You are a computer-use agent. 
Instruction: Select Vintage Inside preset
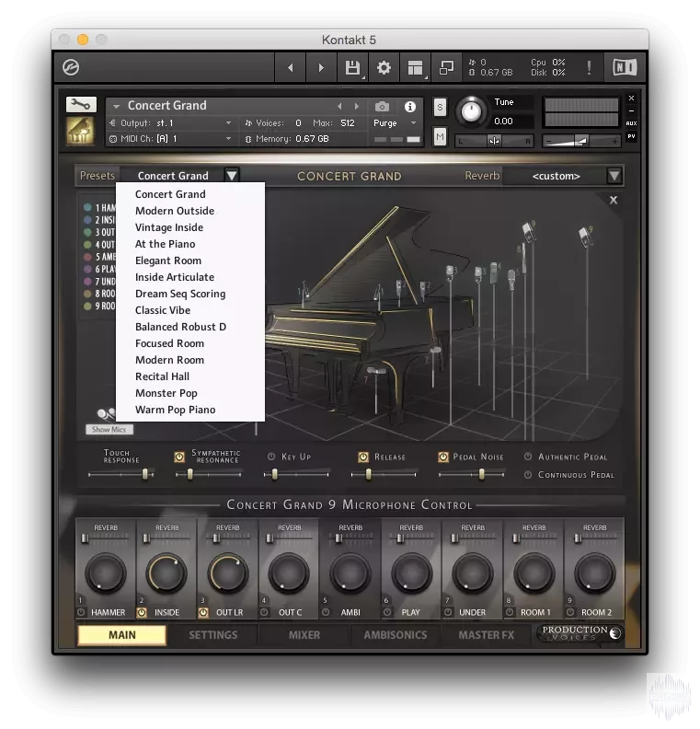pyautogui.click(x=169, y=227)
